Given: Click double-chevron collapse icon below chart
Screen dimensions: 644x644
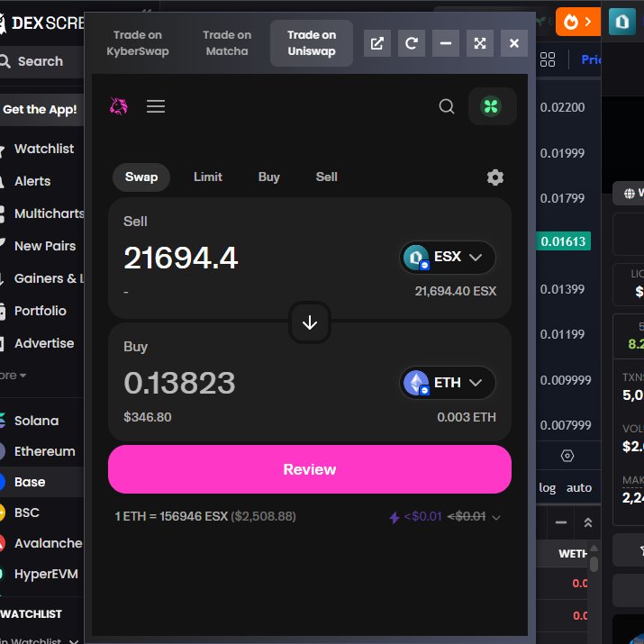Looking at the screenshot, I should (588, 522).
